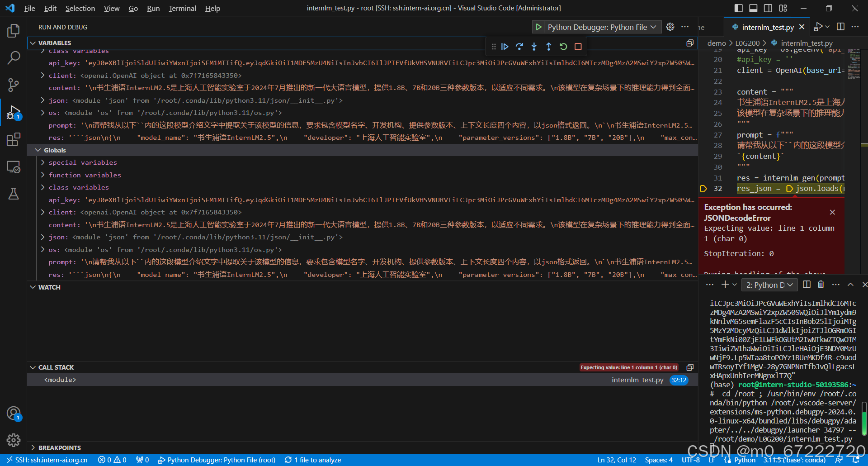Screen dimensions: 868x466
Task: Run Python file button in editor title
Action: [818, 27]
